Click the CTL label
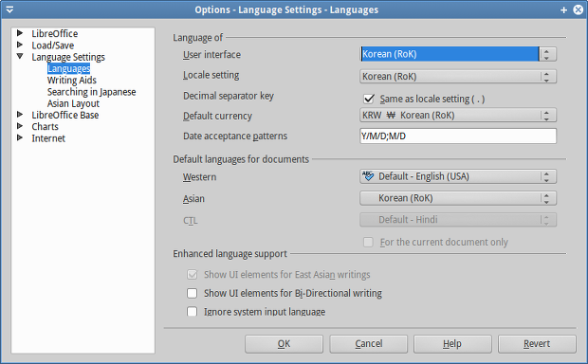Screen dimensions: 588x364 190,221
